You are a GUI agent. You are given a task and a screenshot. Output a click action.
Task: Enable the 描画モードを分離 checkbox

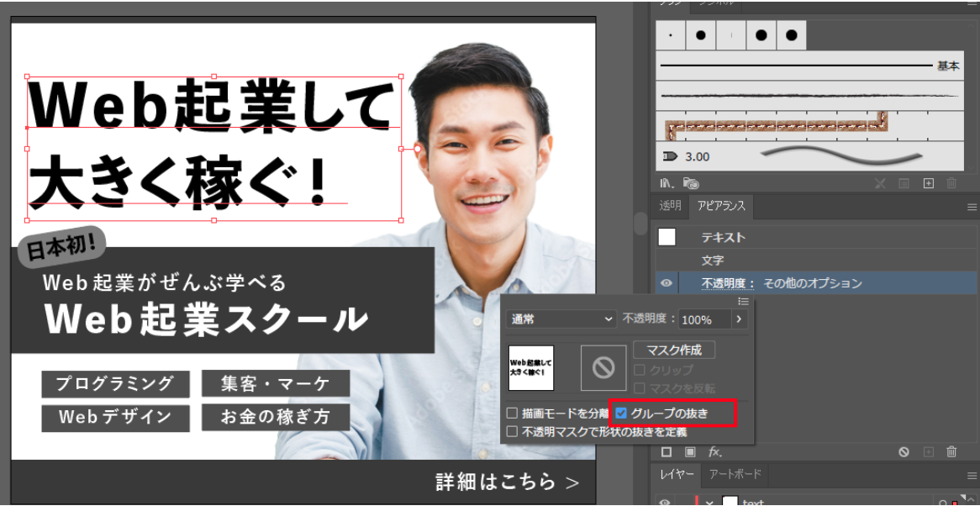tap(513, 413)
